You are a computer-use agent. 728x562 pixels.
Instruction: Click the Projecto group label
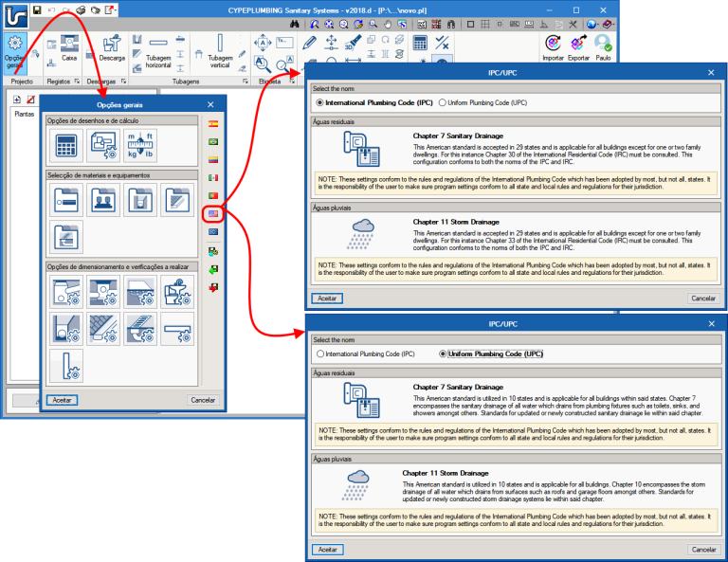point(22,82)
